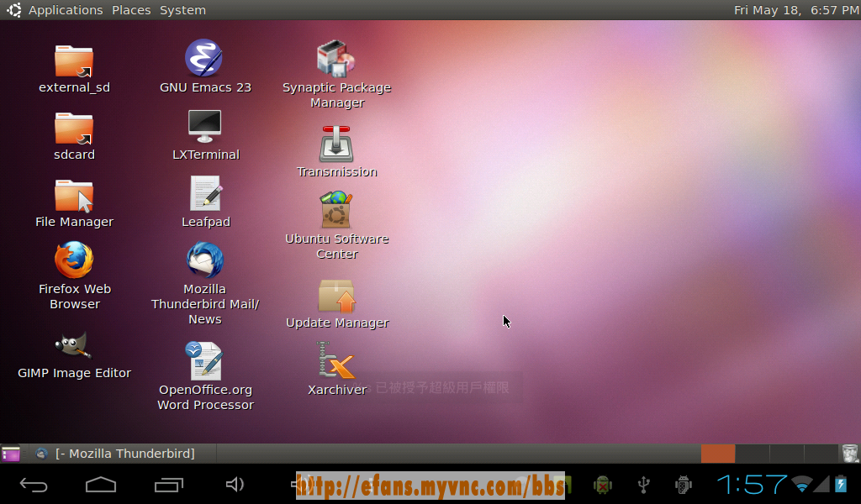The width and height of the screenshot is (861, 504).
Task: Open the external_sd folder shortcut
Action: coord(74,60)
